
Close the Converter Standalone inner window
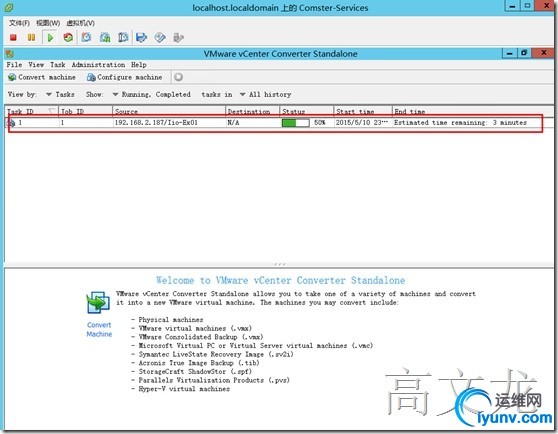[x=543, y=53]
